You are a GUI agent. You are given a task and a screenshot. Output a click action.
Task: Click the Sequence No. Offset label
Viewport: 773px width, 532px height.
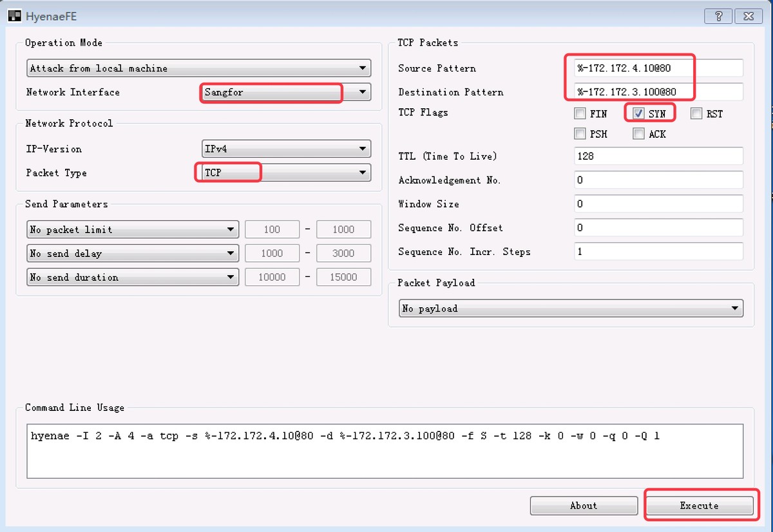(450, 228)
